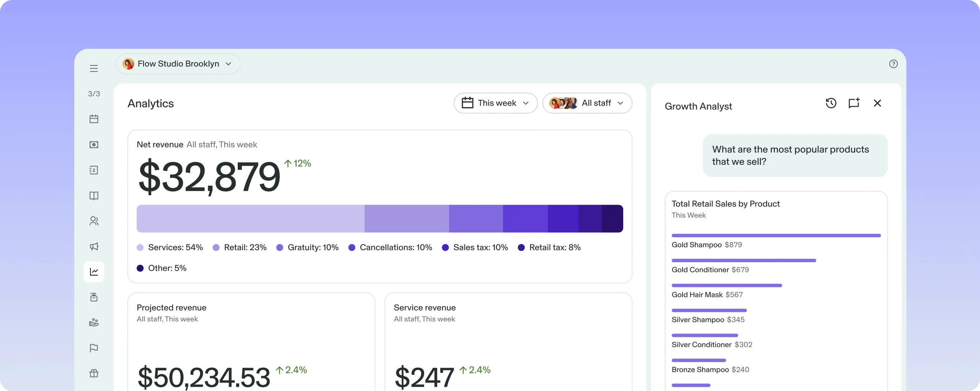
Task: Click the Total Retail Sales by Product heading
Action: point(725,204)
